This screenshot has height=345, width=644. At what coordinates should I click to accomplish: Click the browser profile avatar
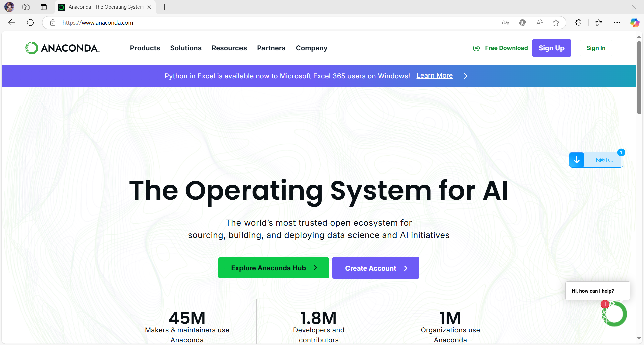(x=9, y=7)
